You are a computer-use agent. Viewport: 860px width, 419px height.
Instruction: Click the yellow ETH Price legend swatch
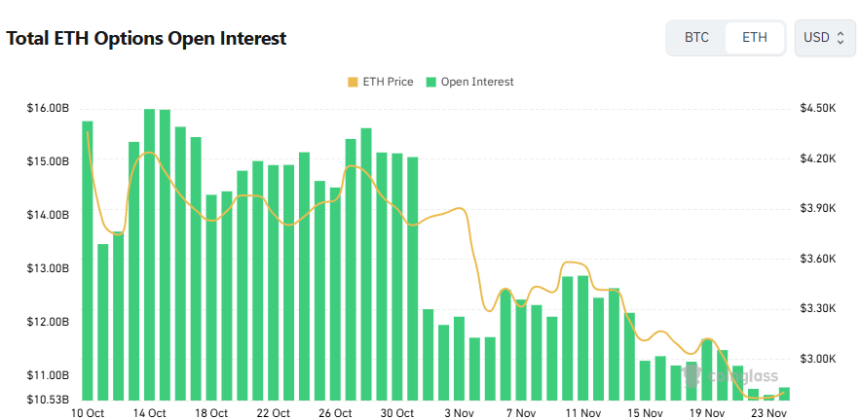point(350,82)
